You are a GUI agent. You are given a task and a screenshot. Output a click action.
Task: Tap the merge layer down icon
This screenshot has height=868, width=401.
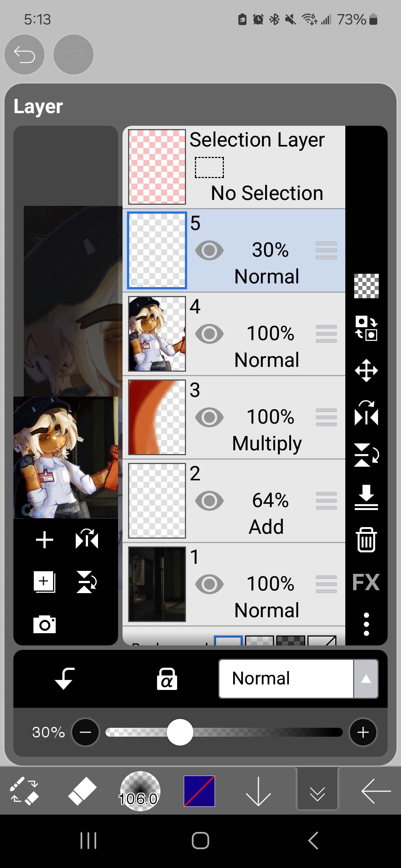point(366,497)
